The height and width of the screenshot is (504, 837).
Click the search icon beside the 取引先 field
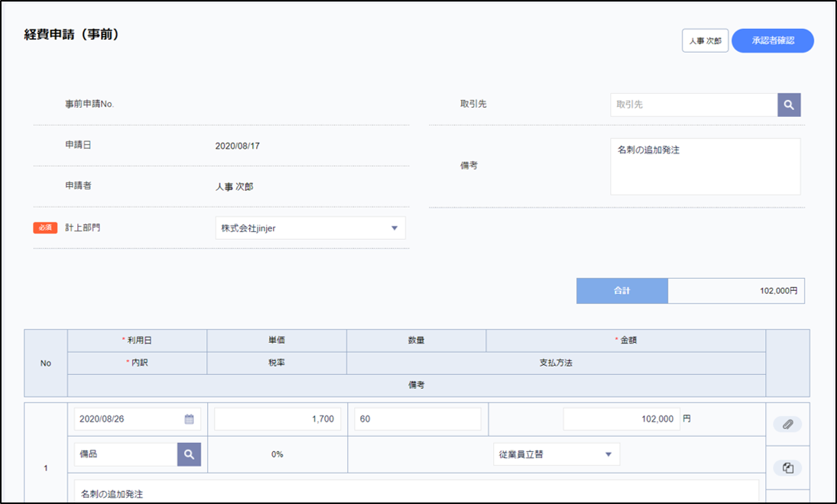point(789,105)
